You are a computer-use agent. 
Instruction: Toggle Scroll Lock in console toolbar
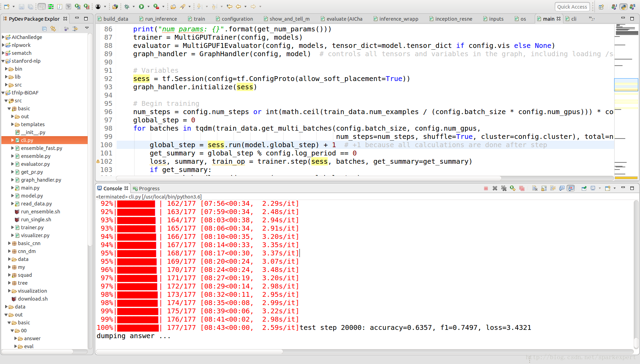point(544,188)
